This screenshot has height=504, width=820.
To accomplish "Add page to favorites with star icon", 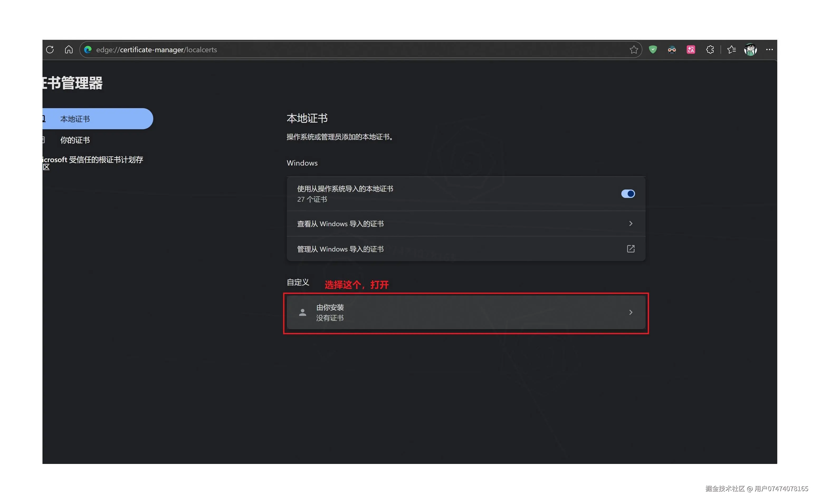I will pos(633,50).
